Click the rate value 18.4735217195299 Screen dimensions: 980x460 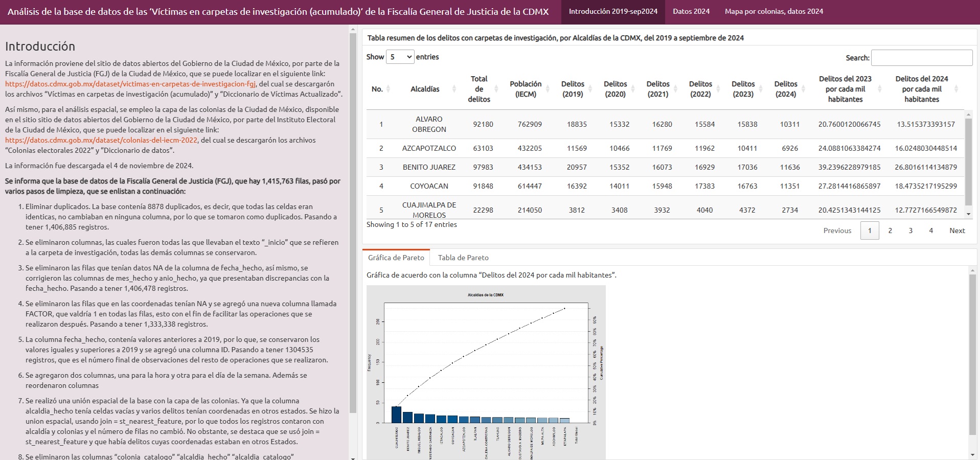coord(926,186)
